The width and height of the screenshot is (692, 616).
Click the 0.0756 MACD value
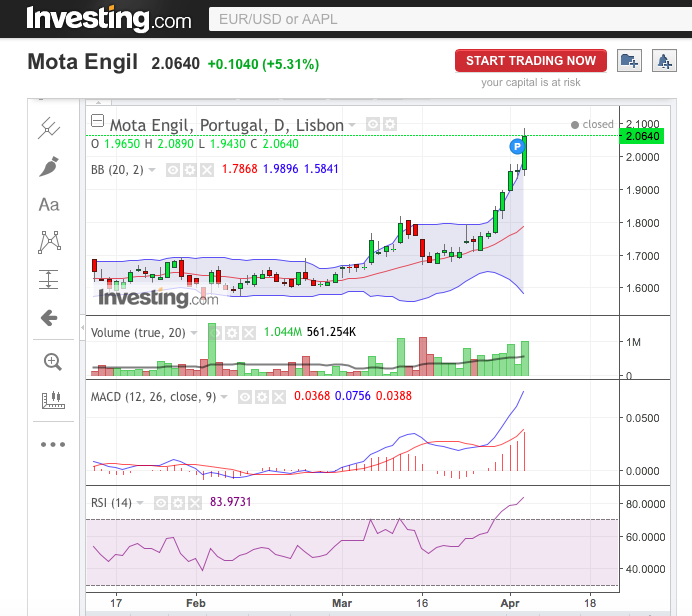click(353, 396)
